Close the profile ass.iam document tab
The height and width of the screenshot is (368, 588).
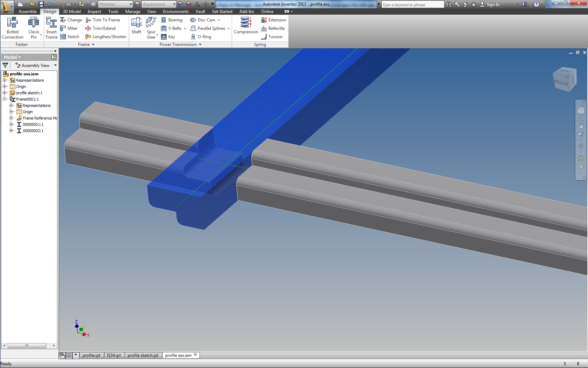click(x=195, y=355)
